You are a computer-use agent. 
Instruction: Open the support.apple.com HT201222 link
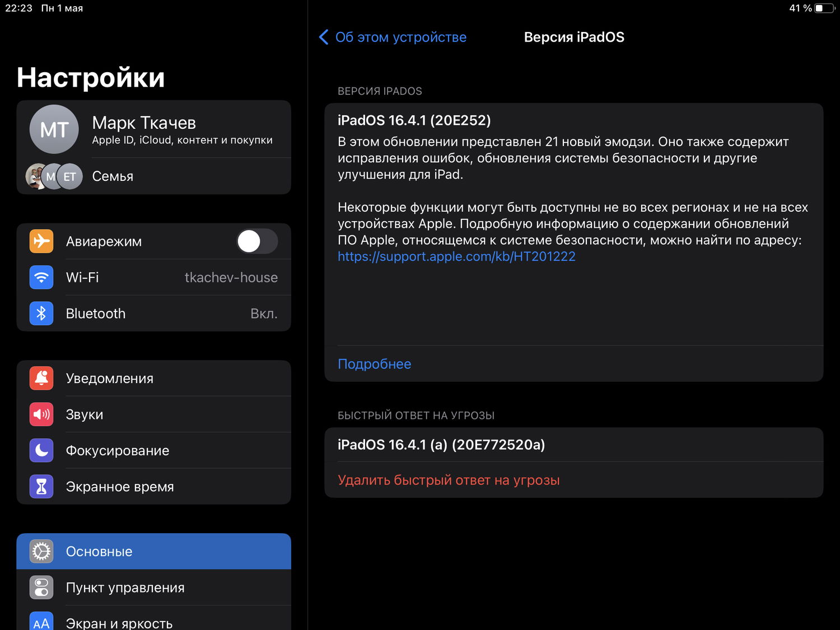(456, 256)
